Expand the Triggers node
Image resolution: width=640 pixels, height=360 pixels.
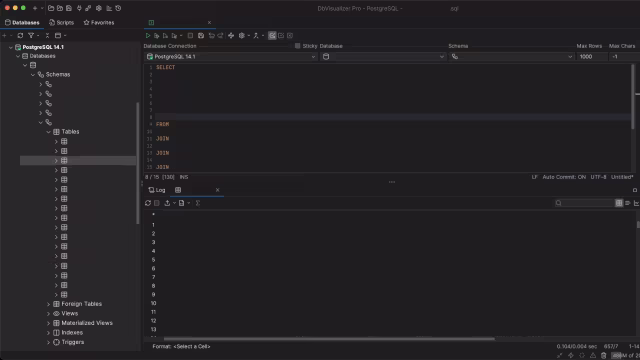coord(49,342)
